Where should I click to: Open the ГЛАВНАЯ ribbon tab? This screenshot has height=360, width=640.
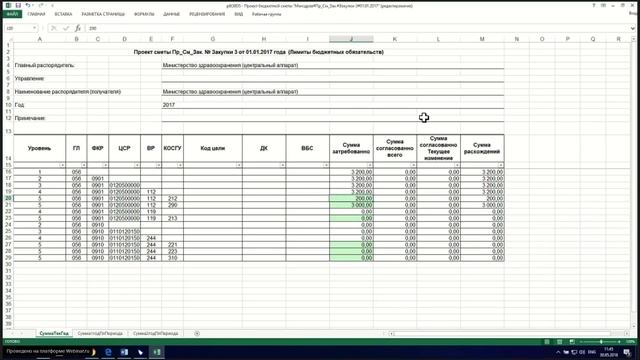[x=36, y=14]
